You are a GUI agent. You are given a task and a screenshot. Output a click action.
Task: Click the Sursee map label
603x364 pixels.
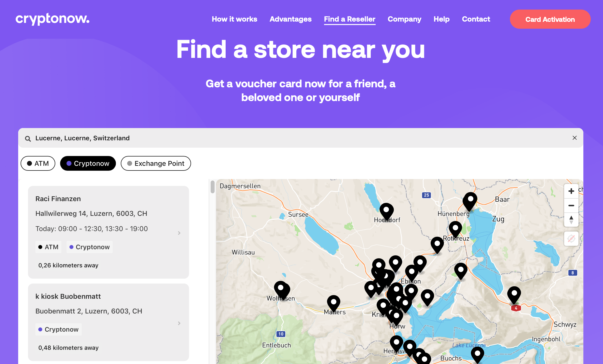tap(298, 215)
